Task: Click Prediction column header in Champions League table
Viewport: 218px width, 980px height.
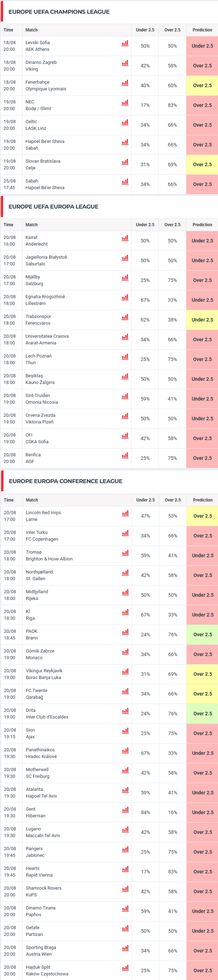Action: tap(202, 30)
